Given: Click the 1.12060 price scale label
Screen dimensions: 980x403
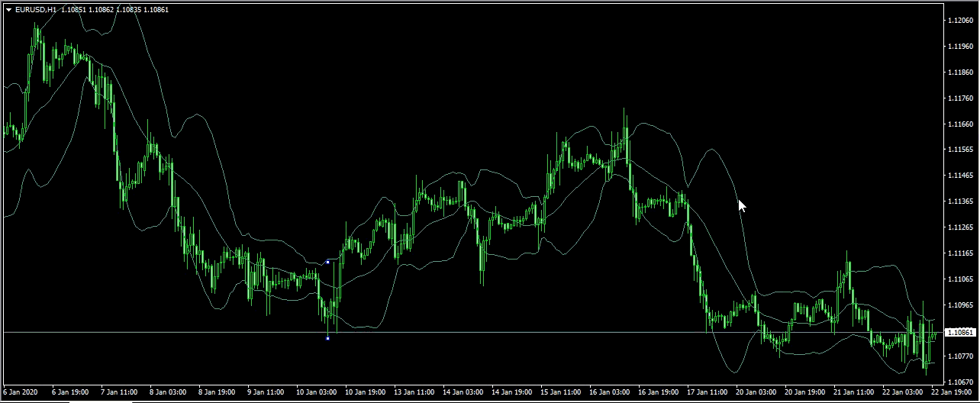Looking at the screenshot, I should tap(958, 21).
